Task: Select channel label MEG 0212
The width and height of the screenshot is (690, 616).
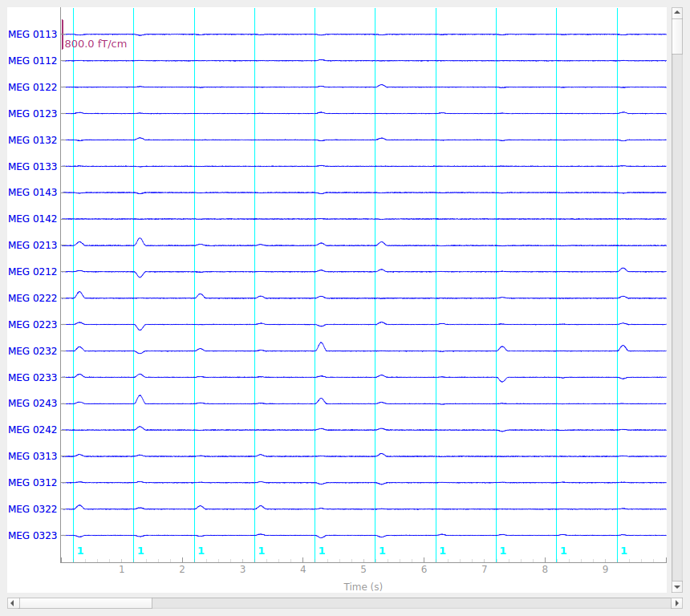Action: click(33, 271)
